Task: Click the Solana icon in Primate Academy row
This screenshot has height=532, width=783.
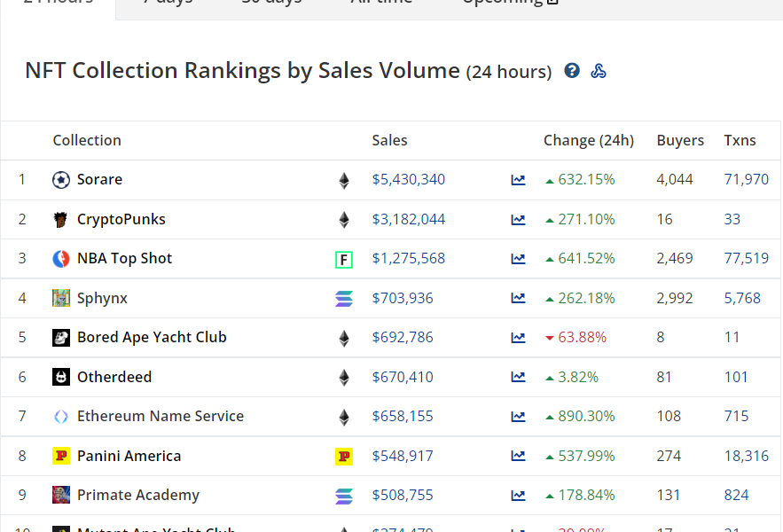Action: [x=344, y=496]
